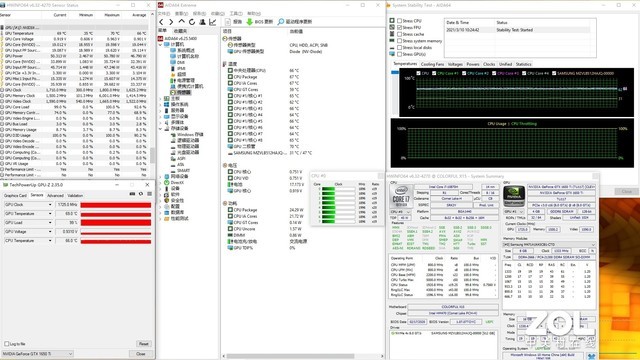Open the Cooling Fans tab
Screen dimensions: 640x360
432,64
